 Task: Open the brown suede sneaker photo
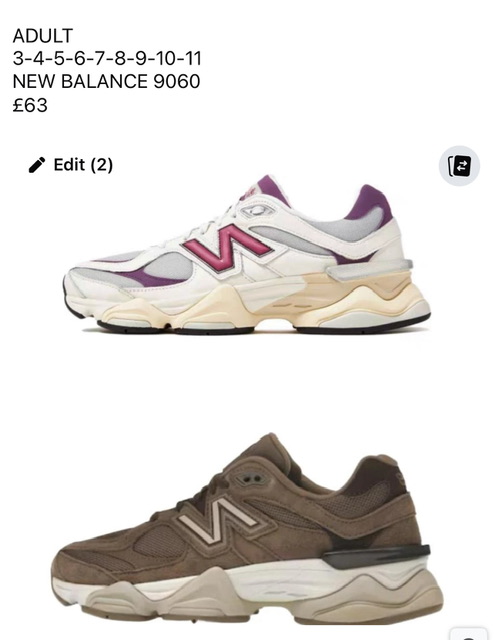(x=247, y=529)
